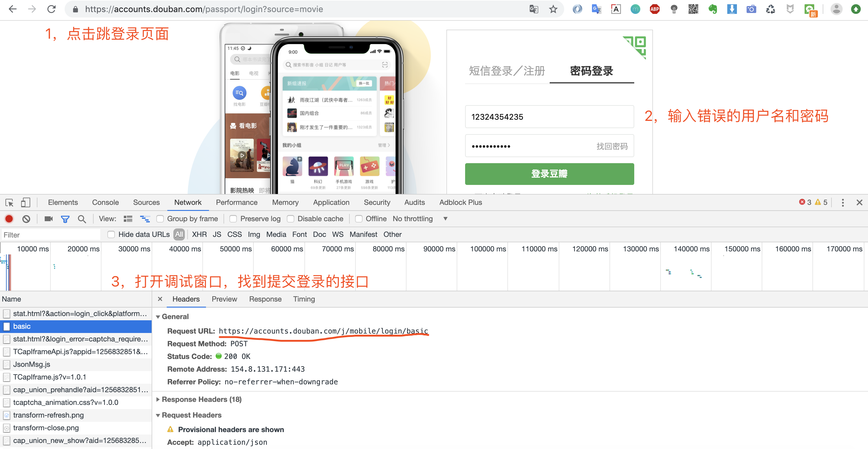Select XHR filter in network panel
The height and width of the screenshot is (449, 868).
(x=198, y=234)
